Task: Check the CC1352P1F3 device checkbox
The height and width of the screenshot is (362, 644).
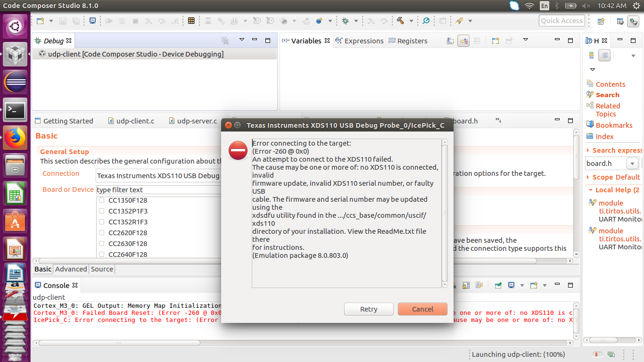Action: click(x=102, y=211)
